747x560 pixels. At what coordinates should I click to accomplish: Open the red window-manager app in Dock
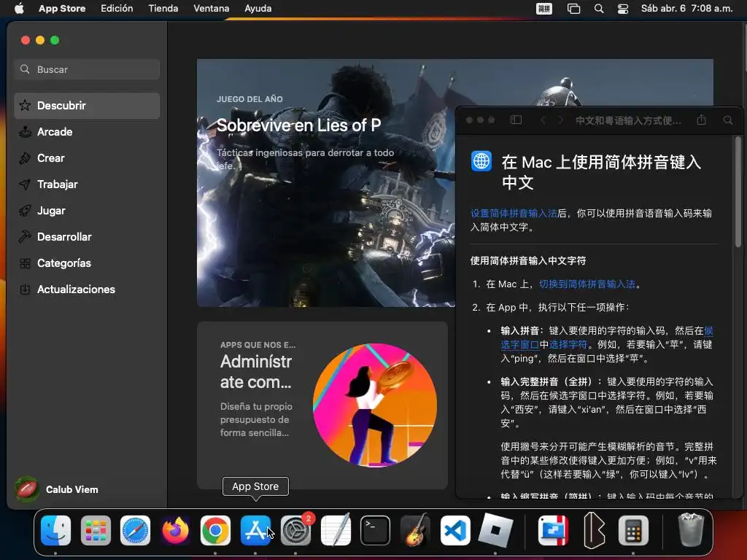pos(553,530)
